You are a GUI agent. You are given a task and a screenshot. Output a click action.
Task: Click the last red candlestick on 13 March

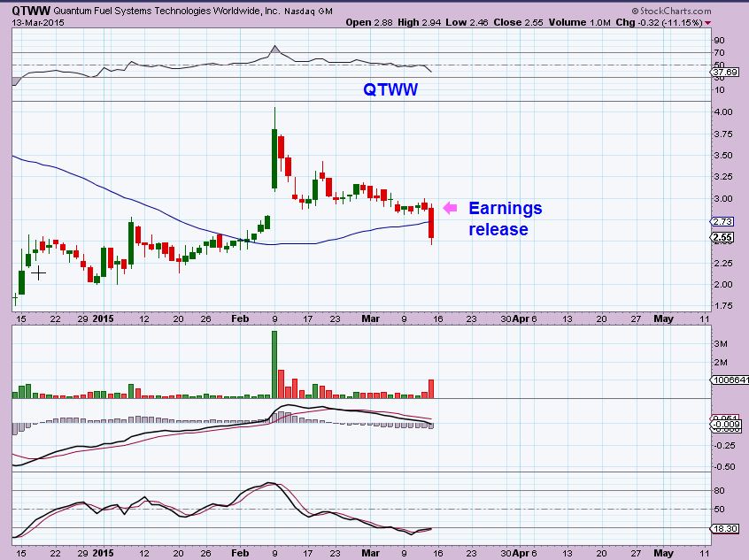(431, 222)
